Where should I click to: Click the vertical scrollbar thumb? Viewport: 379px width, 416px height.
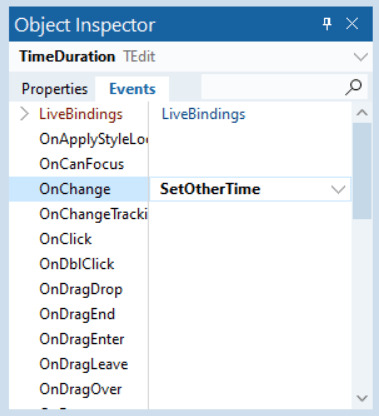click(x=362, y=171)
